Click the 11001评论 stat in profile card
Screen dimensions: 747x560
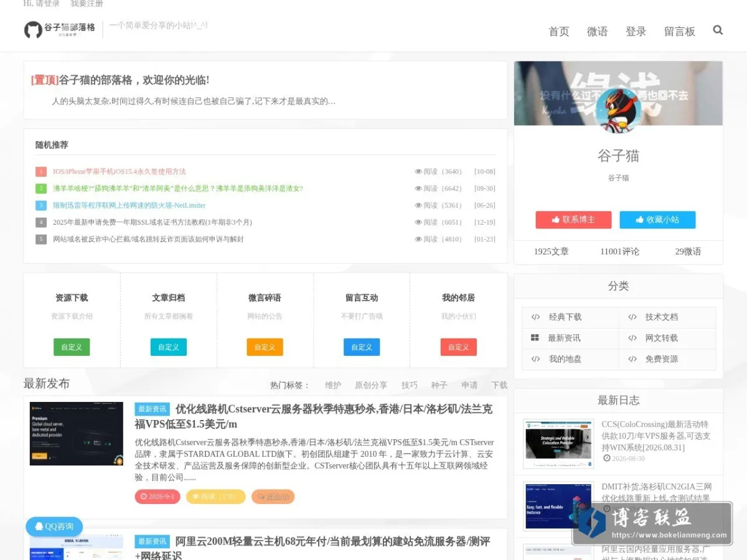point(619,251)
